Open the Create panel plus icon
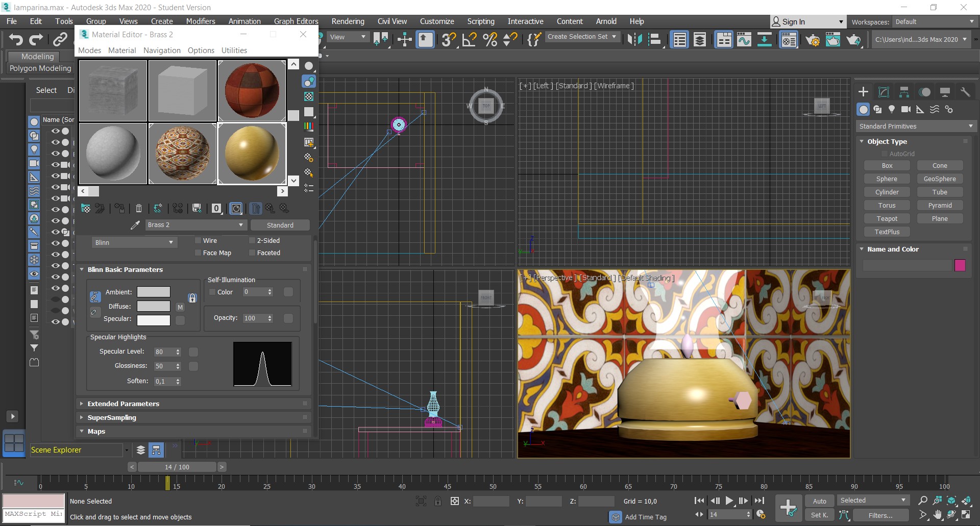This screenshot has height=526, width=980. pyautogui.click(x=863, y=92)
